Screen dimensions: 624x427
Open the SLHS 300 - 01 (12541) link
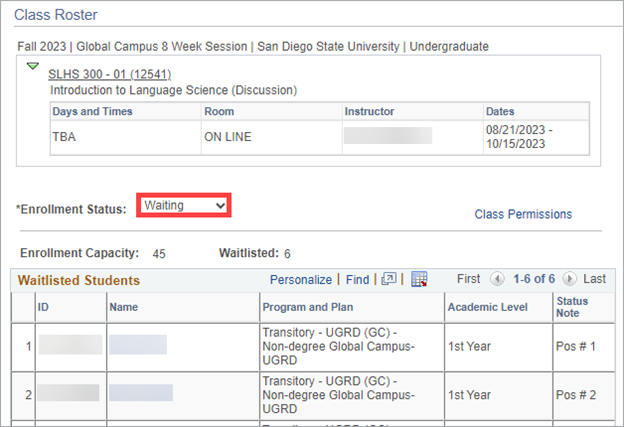(x=109, y=74)
